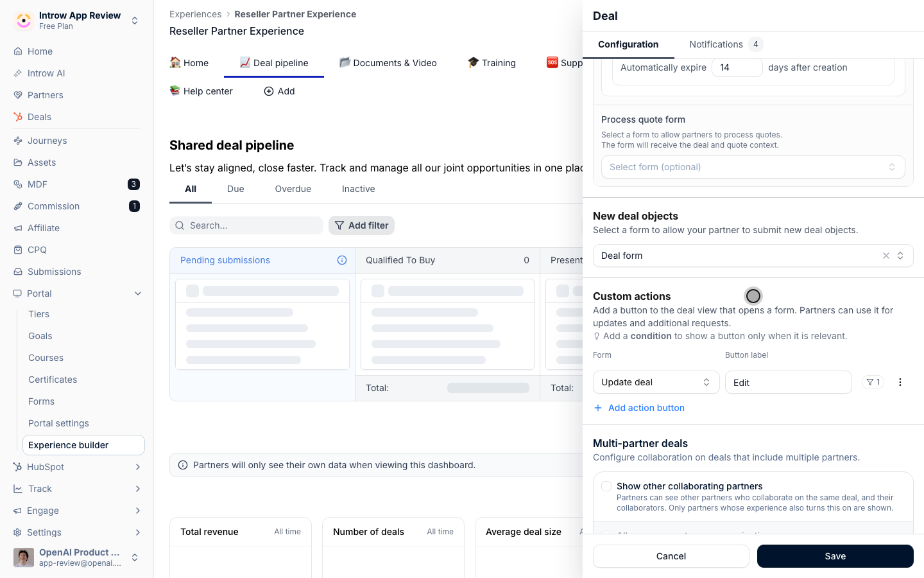
Task: Open the New deal objects Deal form dropdown
Action: (x=753, y=256)
